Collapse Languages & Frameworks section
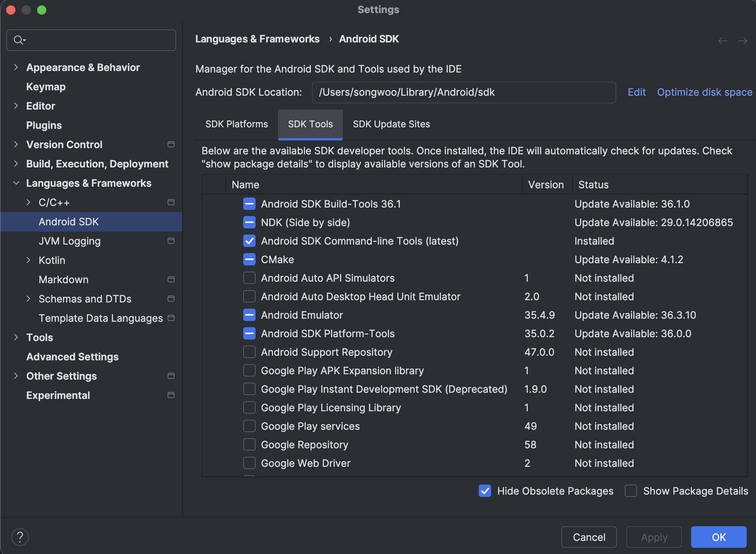Viewport: 756px width, 554px height. 16,183
